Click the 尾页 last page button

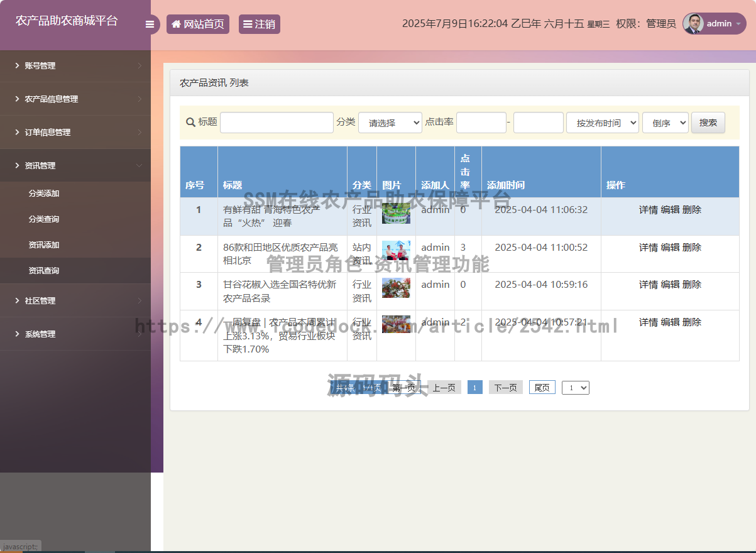point(542,388)
